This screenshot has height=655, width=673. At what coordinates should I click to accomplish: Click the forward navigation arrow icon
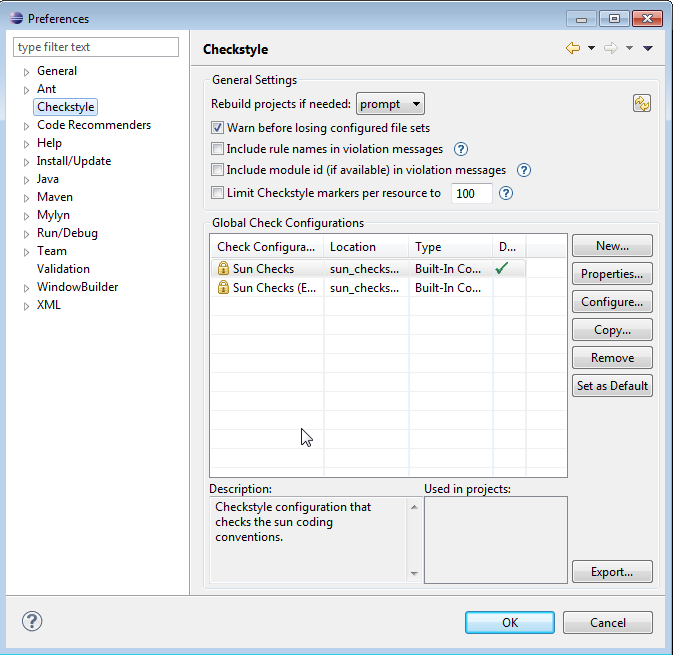click(x=610, y=48)
